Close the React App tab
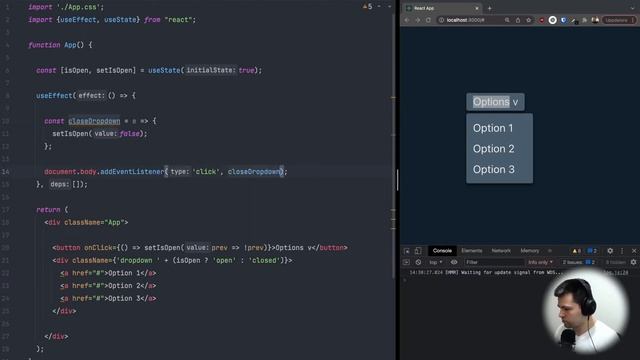Viewport: 640px width, 360px height. 476,8
